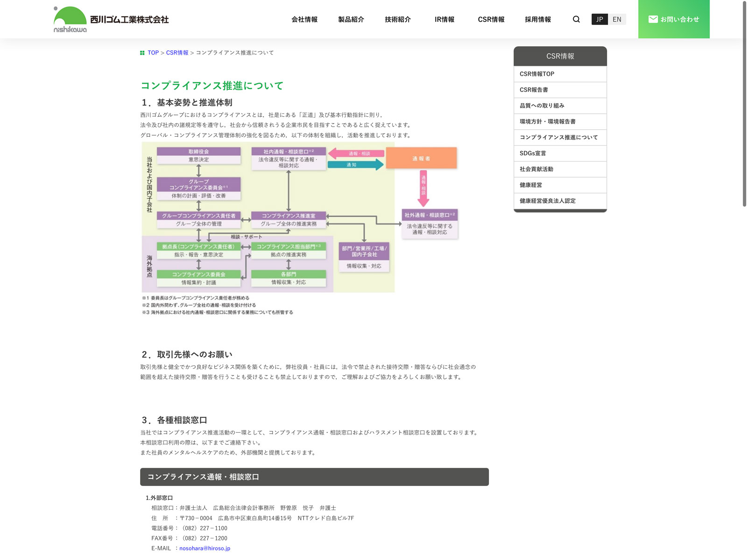747x560 pixels.
Task: Click the page vertical scrollbar
Action: [x=744, y=103]
